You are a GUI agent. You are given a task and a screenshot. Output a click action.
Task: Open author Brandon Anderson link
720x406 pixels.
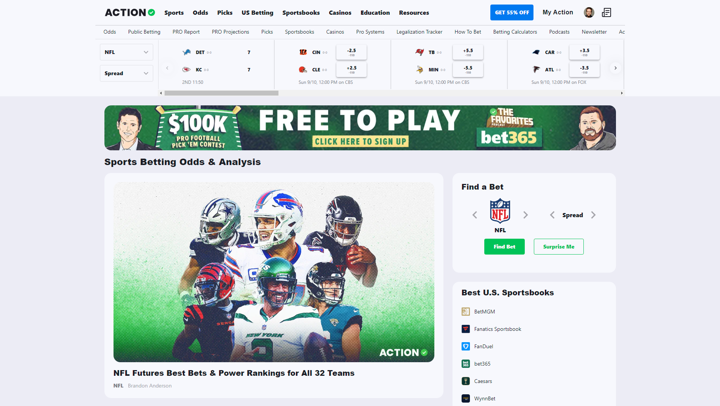pos(150,386)
